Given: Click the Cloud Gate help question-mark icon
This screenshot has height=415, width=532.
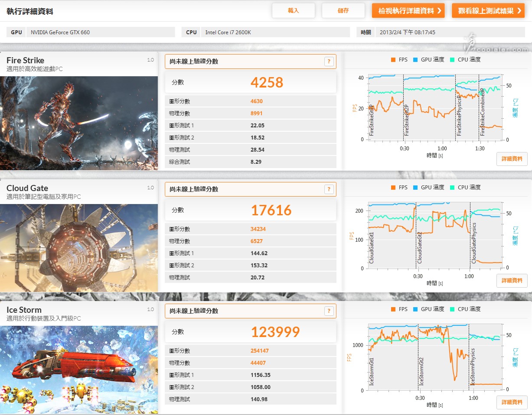Looking at the screenshot, I should 329,189.
